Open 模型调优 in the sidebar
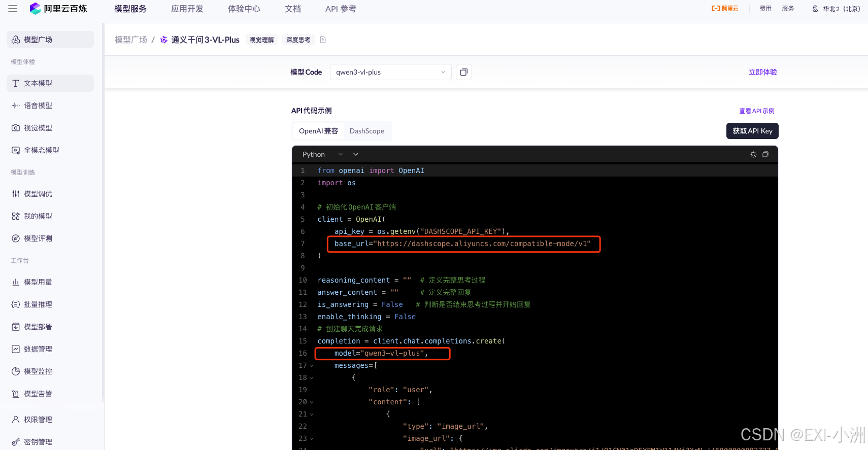868x450 pixels. (x=50, y=194)
